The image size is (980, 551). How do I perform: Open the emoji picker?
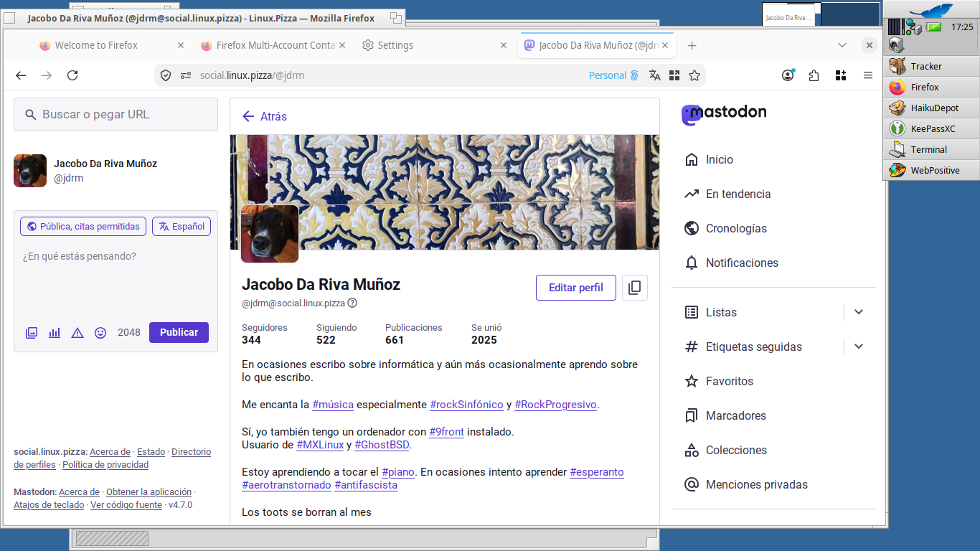(x=100, y=333)
